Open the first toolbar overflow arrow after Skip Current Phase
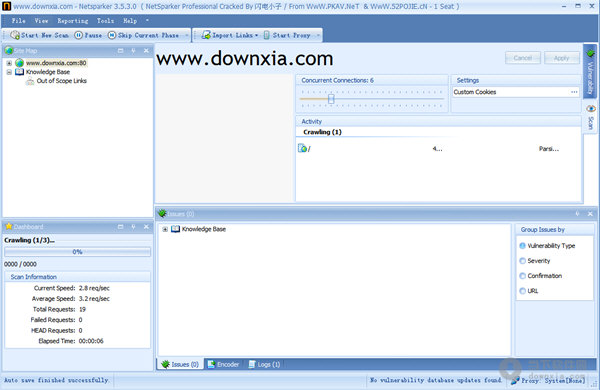 point(187,35)
